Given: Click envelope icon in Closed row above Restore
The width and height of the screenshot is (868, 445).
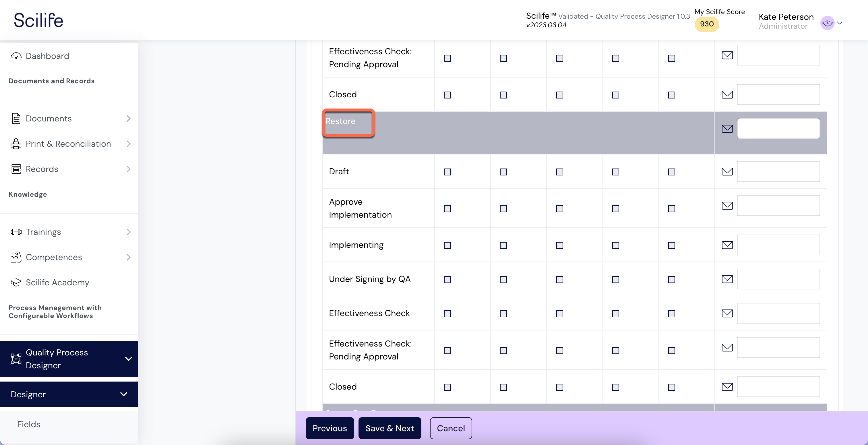Looking at the screenshot, I should pos(727,94).
